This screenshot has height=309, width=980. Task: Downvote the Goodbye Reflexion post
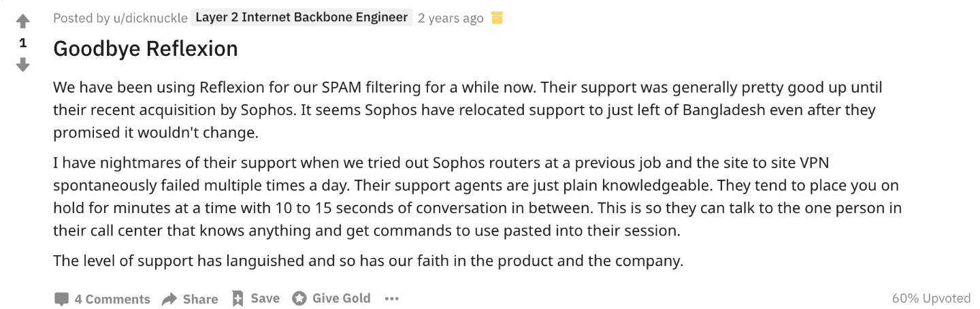click(23, 65)
